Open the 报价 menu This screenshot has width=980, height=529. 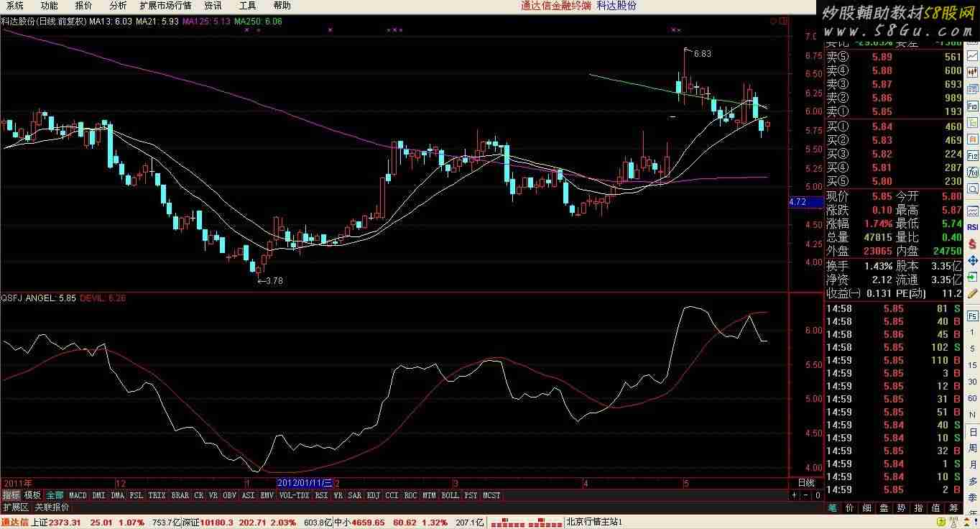83,6
